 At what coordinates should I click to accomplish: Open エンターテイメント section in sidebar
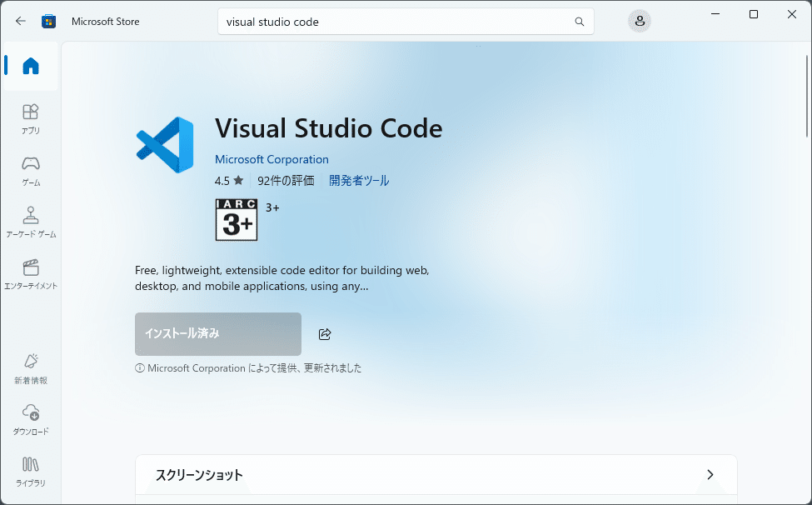tap(31, 274)
